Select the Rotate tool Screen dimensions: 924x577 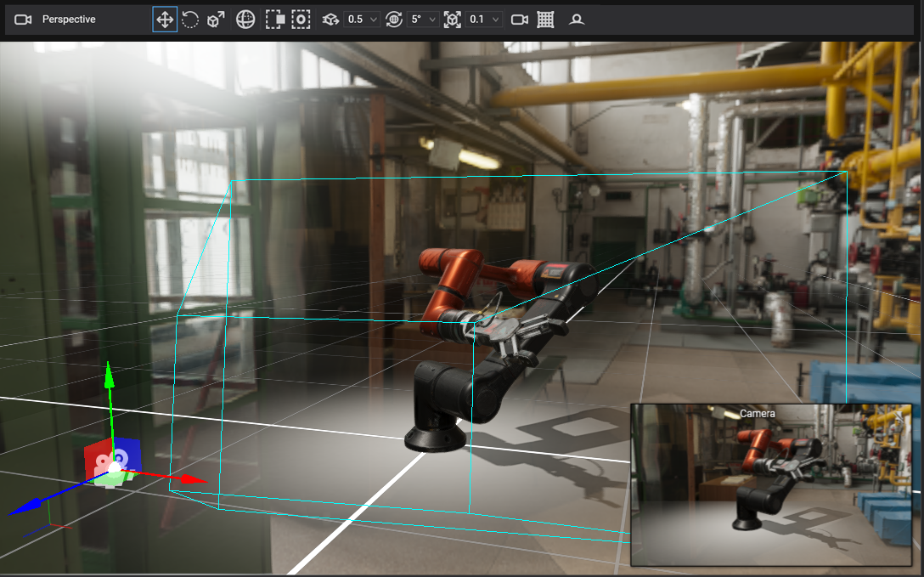click(x=190, y=20)
